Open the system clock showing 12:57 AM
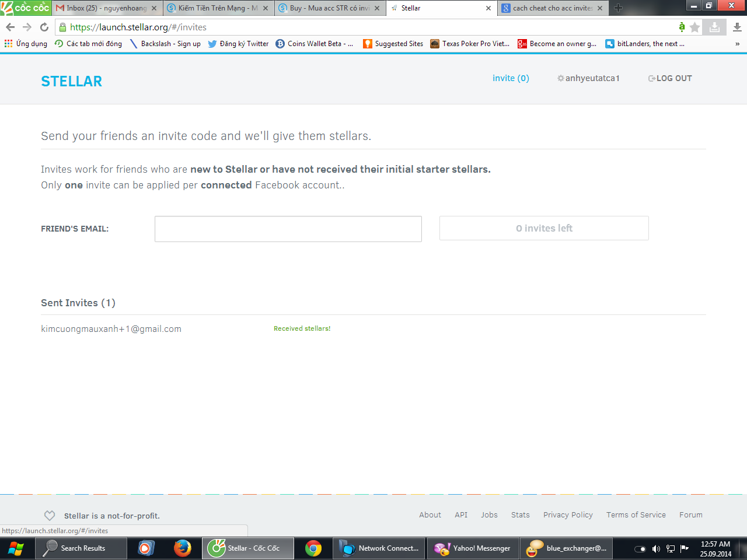The image size is (747, 560). (715, 549)
